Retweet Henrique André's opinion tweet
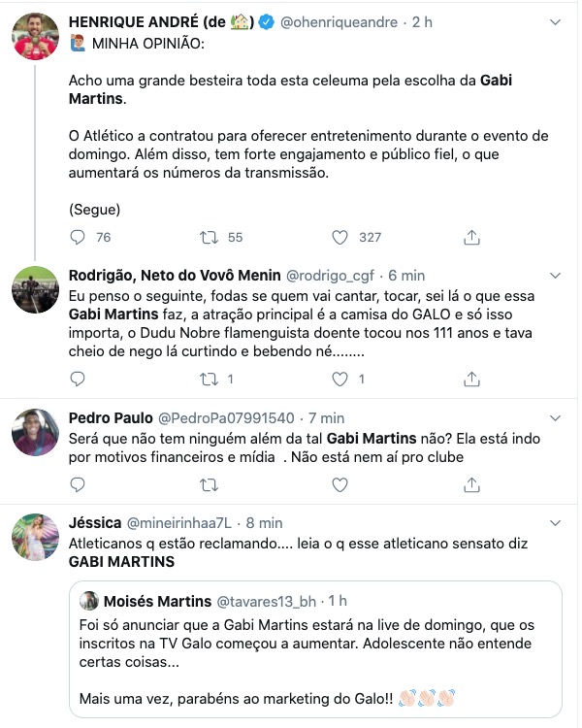The height and width of the screenshot is (728, 582). (x=207, y=237)
